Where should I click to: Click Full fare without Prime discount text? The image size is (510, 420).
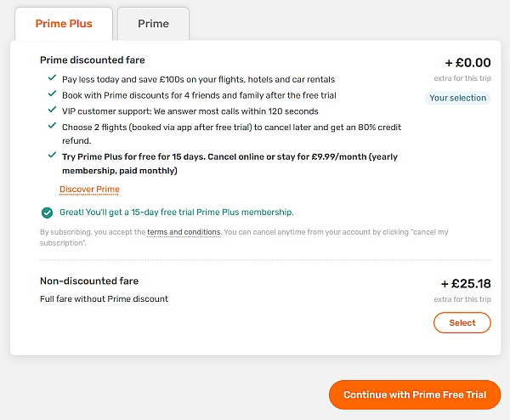point(104,299)
